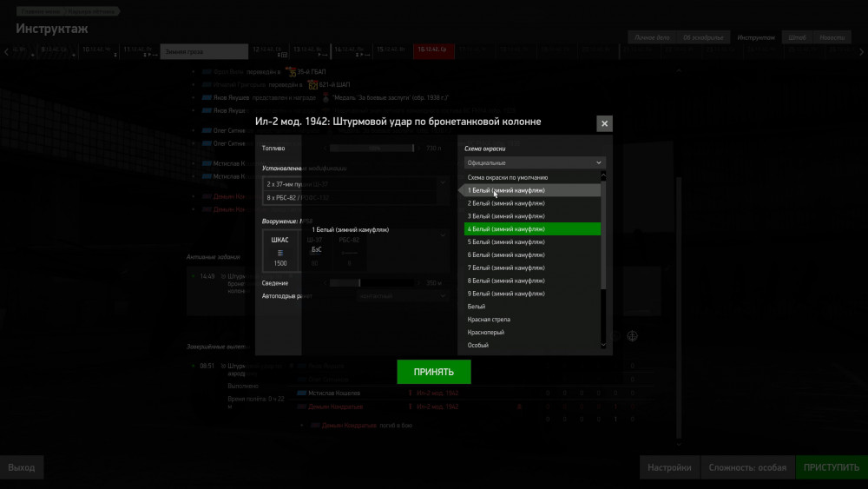This screenshot has height=489, width=868.
Task: Select the Красная стрела paint scheme
Action: coord(532,320)
